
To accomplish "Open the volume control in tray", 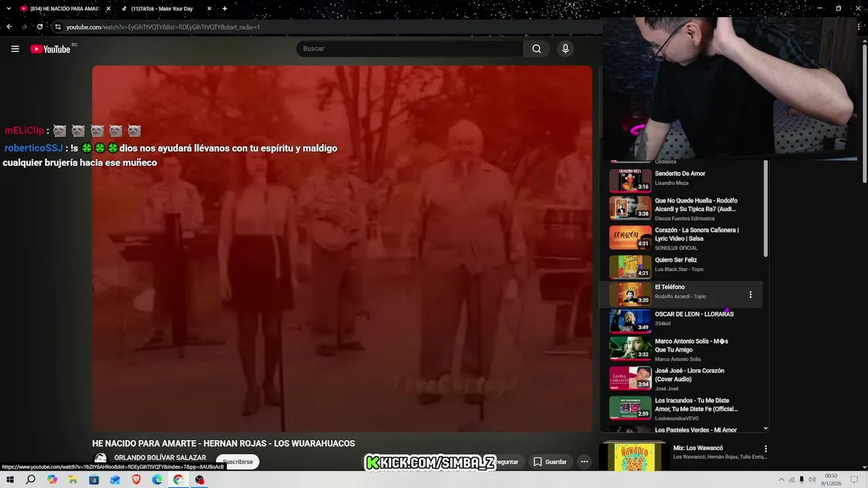I will tap(812, 480).
